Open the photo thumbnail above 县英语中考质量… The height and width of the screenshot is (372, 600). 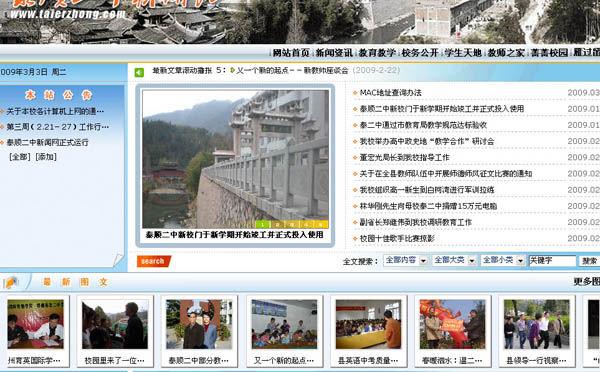[368, 324]
